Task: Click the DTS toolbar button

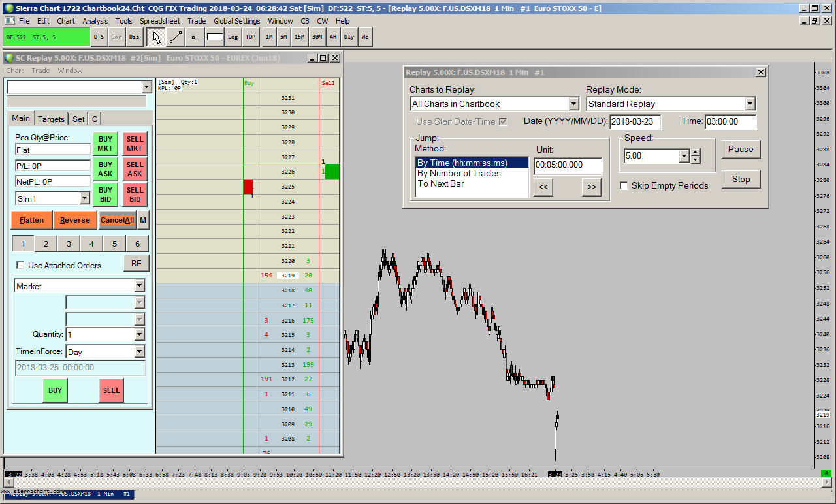Action: [x=99, y=37]
